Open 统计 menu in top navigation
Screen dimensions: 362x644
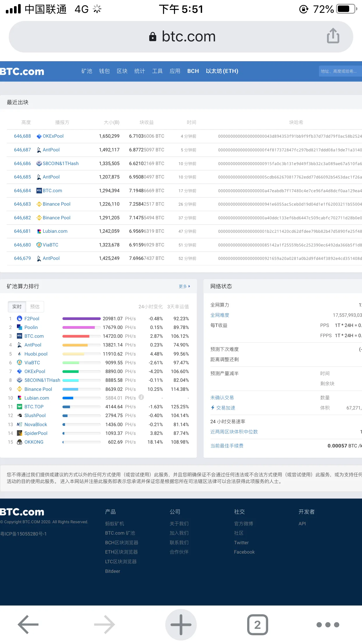tap(140, 71)
